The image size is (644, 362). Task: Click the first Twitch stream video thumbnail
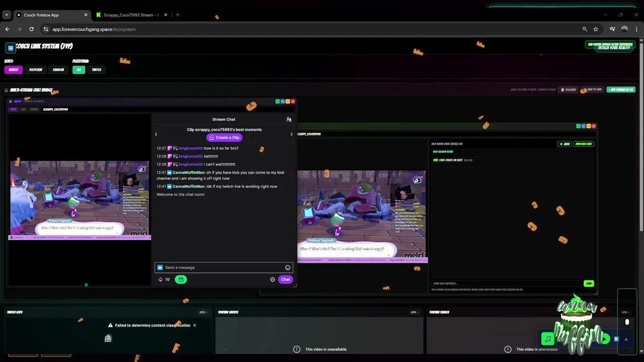click(x=79, y=200)
